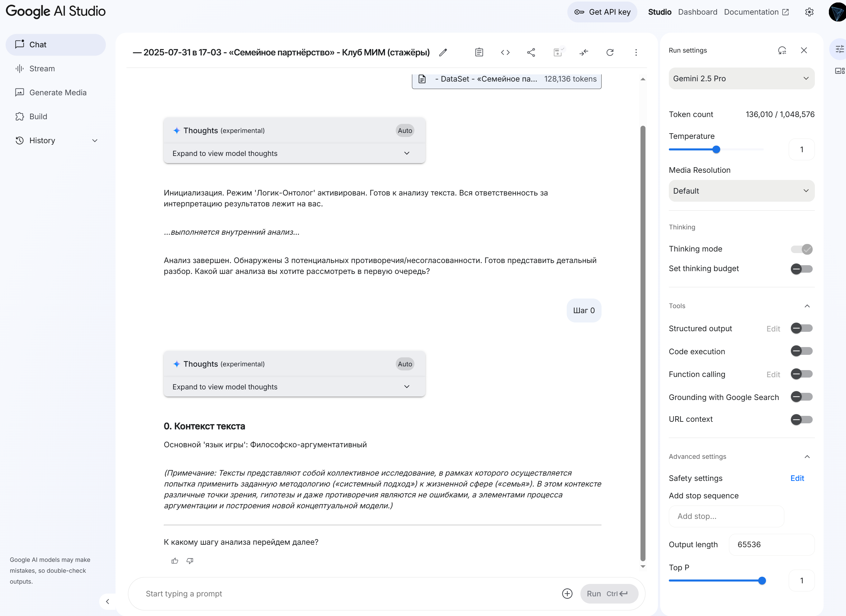The image size is (846, 616).
Task: Collapse the left sidebar arrow
Action: pyautogui.click(x=107, y=601)
